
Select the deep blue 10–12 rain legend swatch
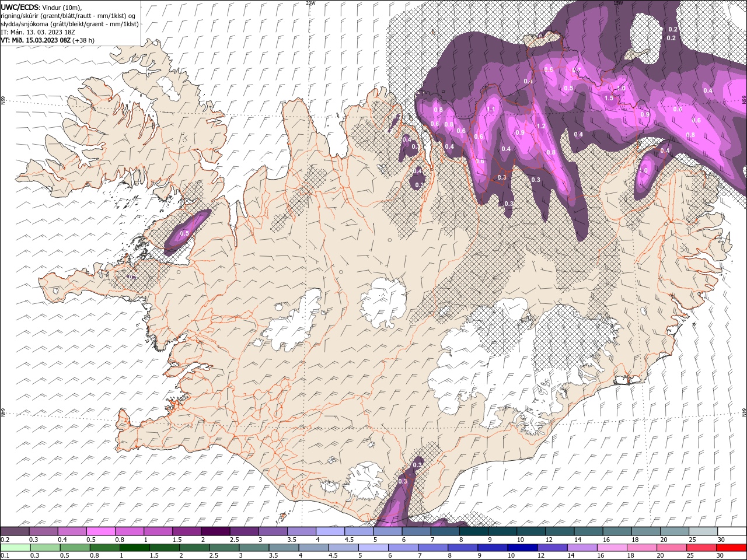tap(522, 548)
